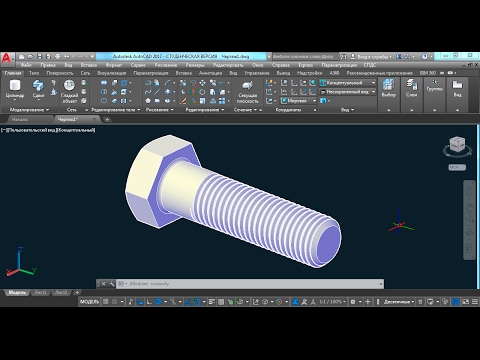Viewport: 480px width, 360px height.
Task: Open the Концептуальный visual style dropdown
Action: pyautogui.click(x=347, y=83)
